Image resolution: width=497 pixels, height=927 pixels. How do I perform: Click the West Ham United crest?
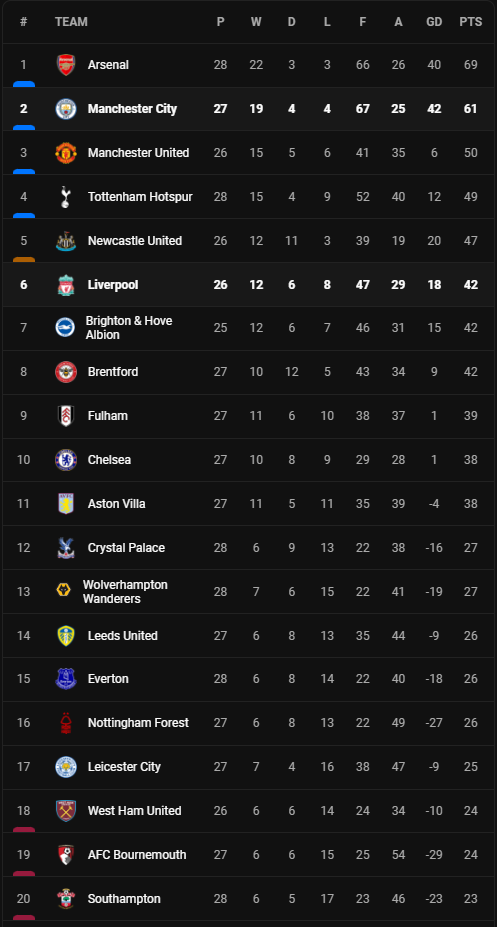click(66, 811)
